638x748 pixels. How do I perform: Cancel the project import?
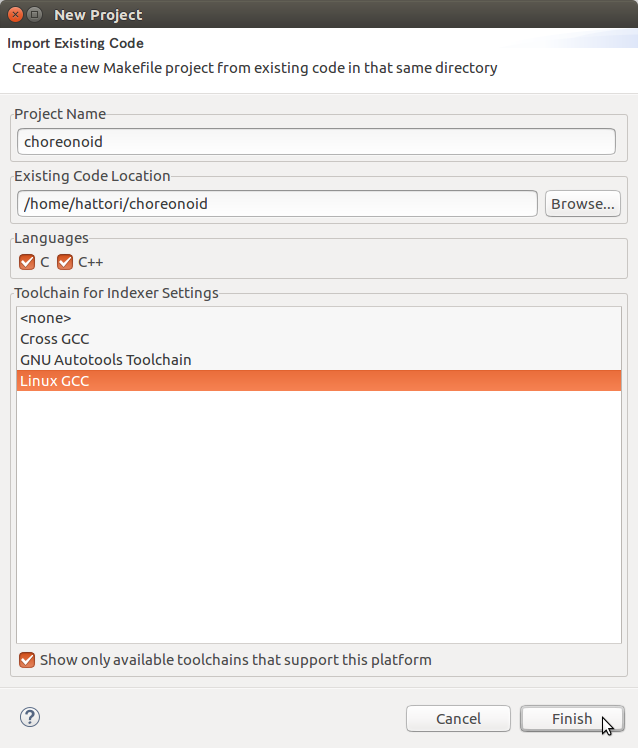click(x=459, y=719)
